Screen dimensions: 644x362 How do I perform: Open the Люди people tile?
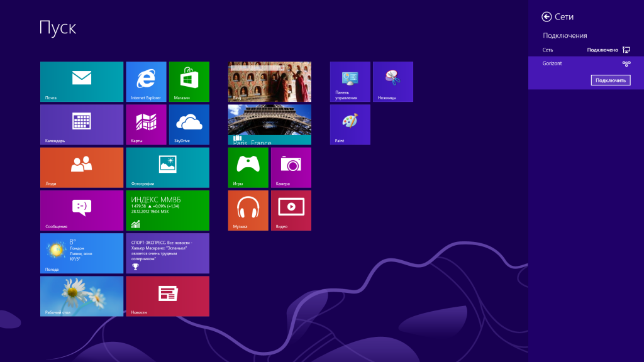(x=82, y=167)
